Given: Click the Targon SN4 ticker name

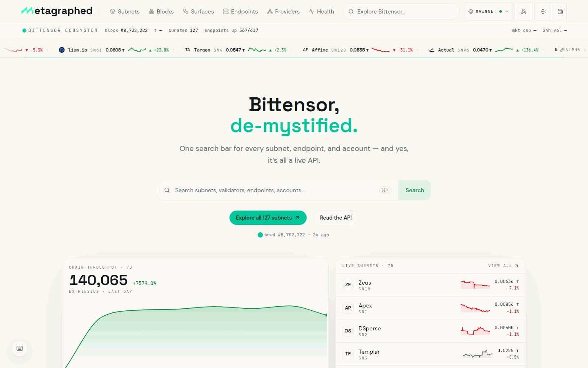Looking at the screenshot, I should [x=202, y=50].
